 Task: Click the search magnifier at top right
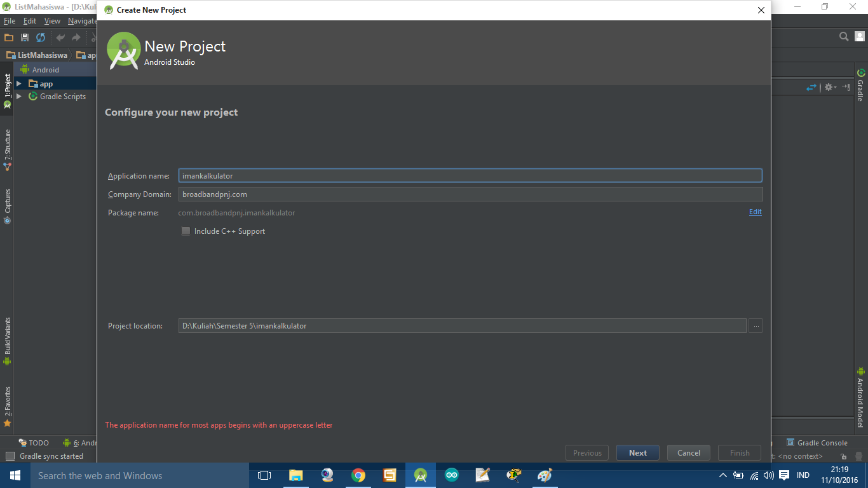coord(844,37)
